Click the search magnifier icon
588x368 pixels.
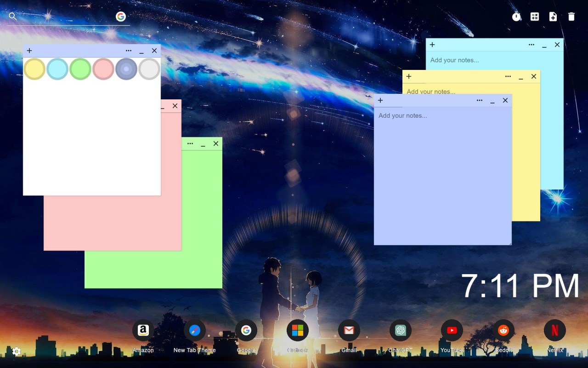pyautogui.click(x=13, y=17)
